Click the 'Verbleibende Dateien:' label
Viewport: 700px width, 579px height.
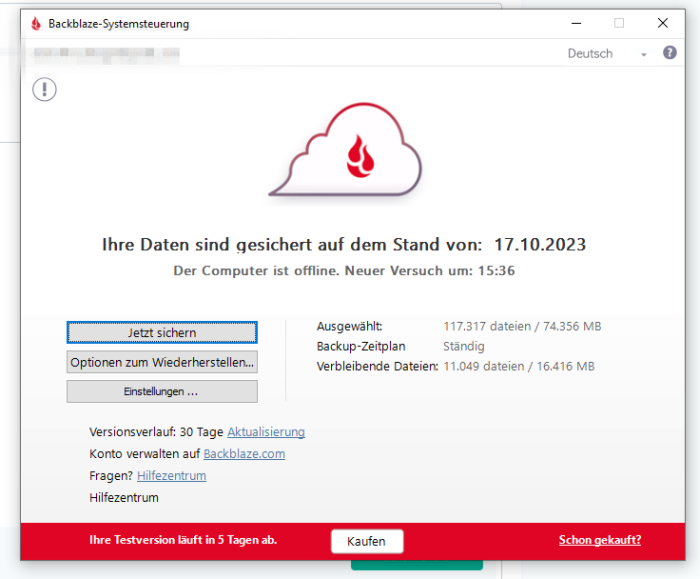click(x=377, y=367)
